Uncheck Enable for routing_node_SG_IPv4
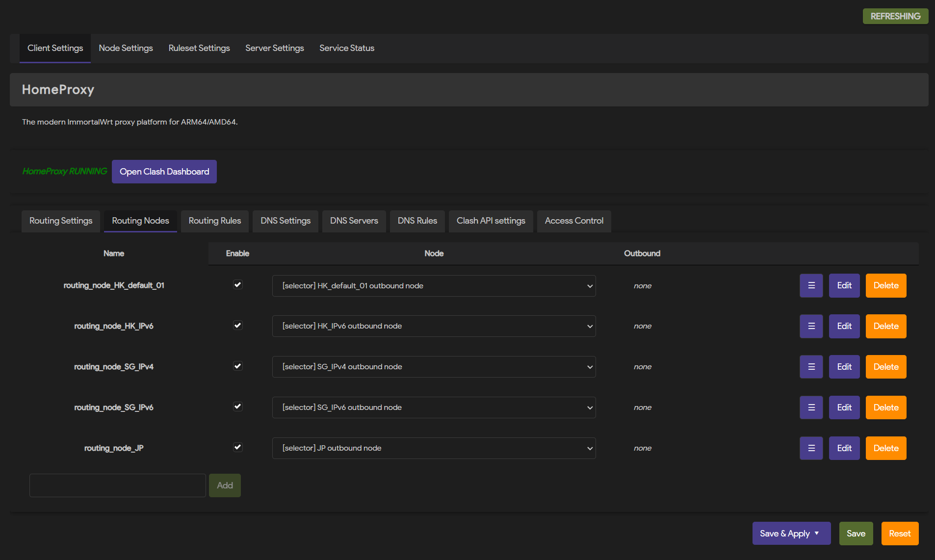The height and width of the screenshot is (560, 935). tap(237, 366)
